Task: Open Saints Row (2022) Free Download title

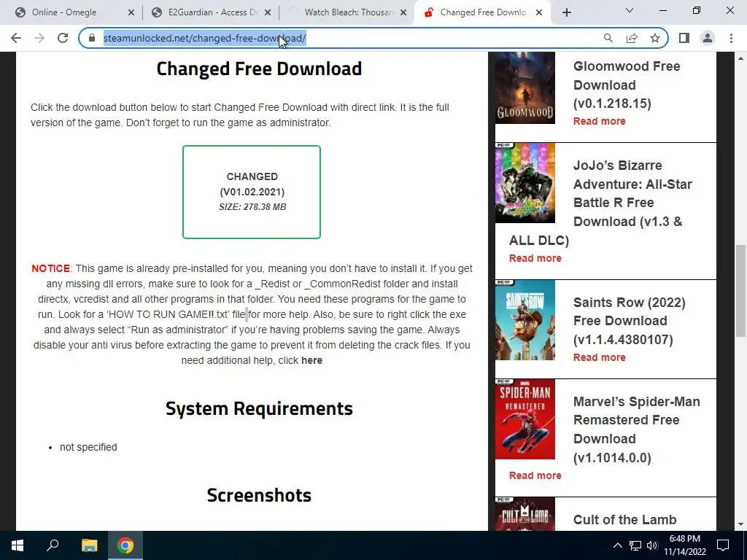Action: tap(629, 321)
